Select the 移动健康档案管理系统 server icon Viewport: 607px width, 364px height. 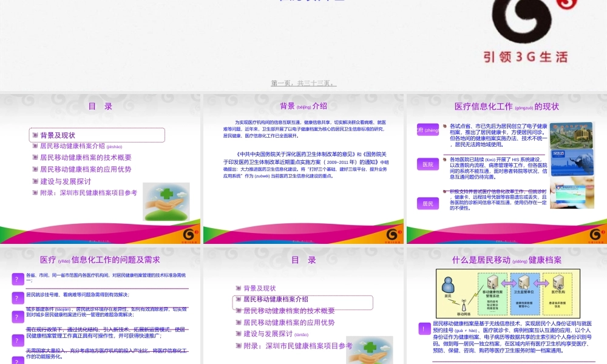coord(492,282)
